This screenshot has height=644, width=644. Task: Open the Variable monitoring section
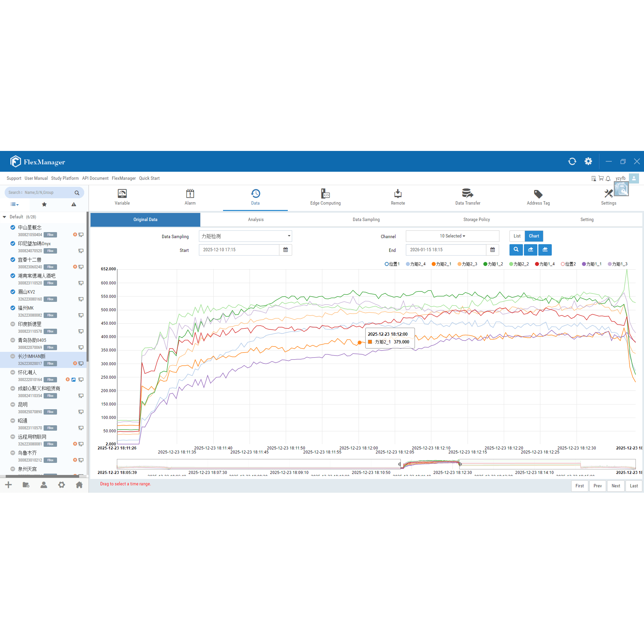click(x=122, y=197)
